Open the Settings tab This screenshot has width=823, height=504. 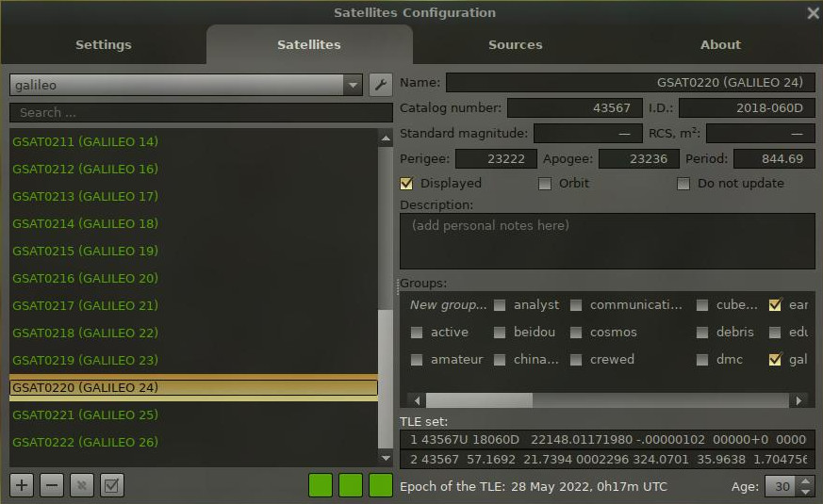click(103, 44)
